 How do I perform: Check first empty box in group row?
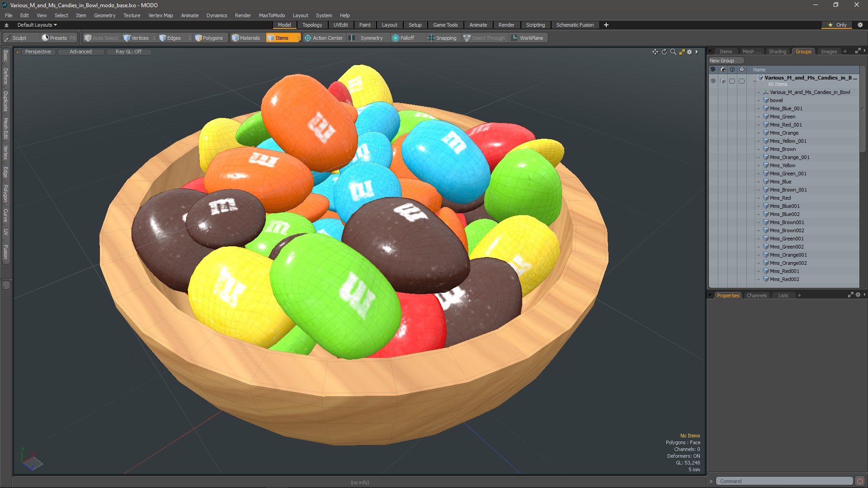(x=732, y=81)
